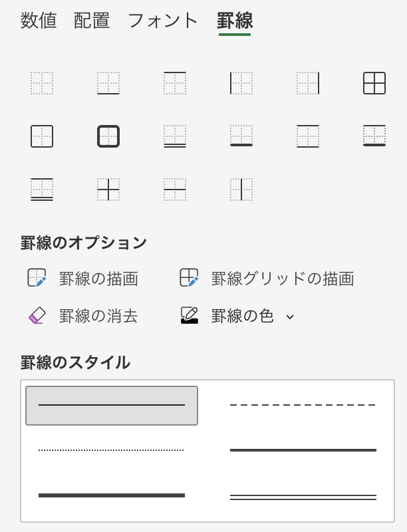Apply top border icon
Viewport: 407px width, 532px height.
pyautogui.click(x=175, y=83)
